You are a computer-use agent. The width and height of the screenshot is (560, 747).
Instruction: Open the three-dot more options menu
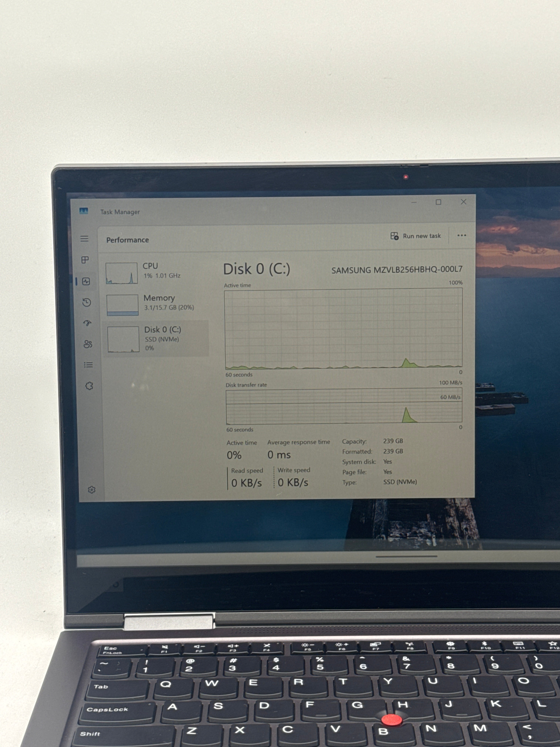pyautogui.click(x=461, y=235)
